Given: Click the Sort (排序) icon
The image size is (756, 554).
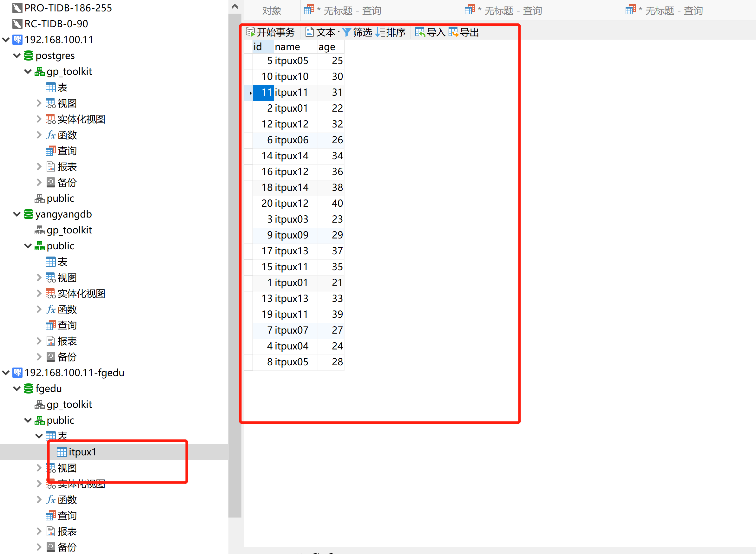Looking at the screenshot, I should point(380,32).
